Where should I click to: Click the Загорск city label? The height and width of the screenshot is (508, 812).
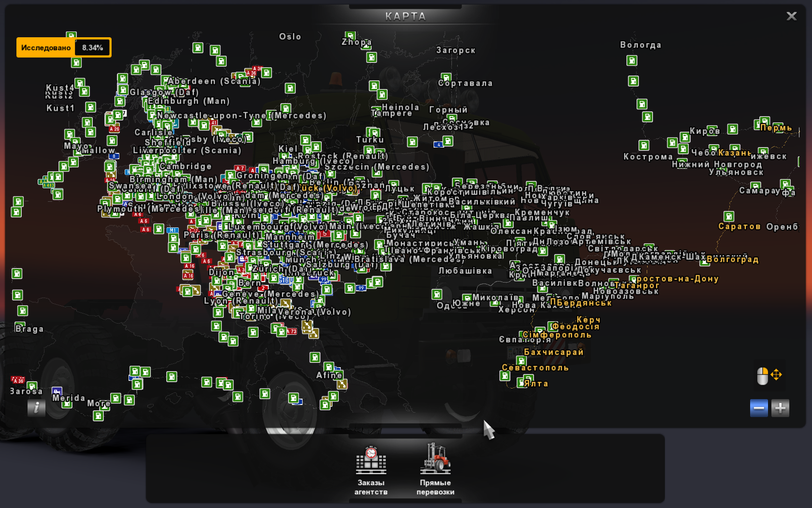[456, 50]
